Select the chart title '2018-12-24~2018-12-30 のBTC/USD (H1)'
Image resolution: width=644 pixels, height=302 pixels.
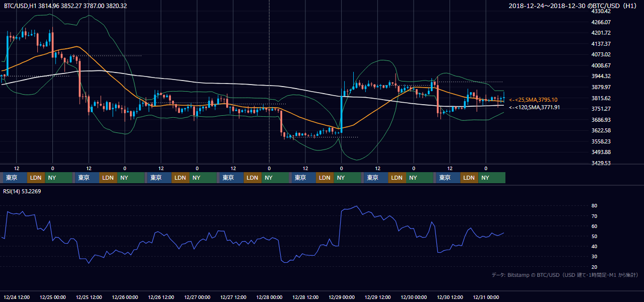[x=573, y=6]
